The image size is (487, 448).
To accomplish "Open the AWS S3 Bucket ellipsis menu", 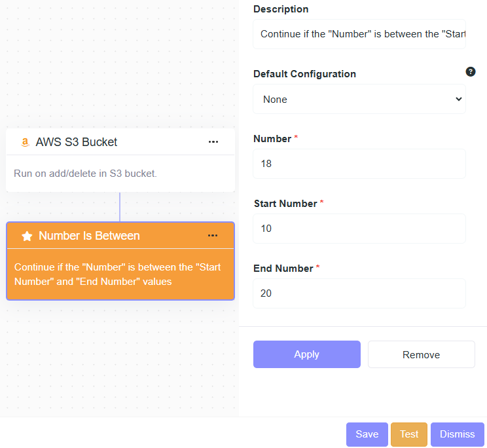I will click(213, 142).
